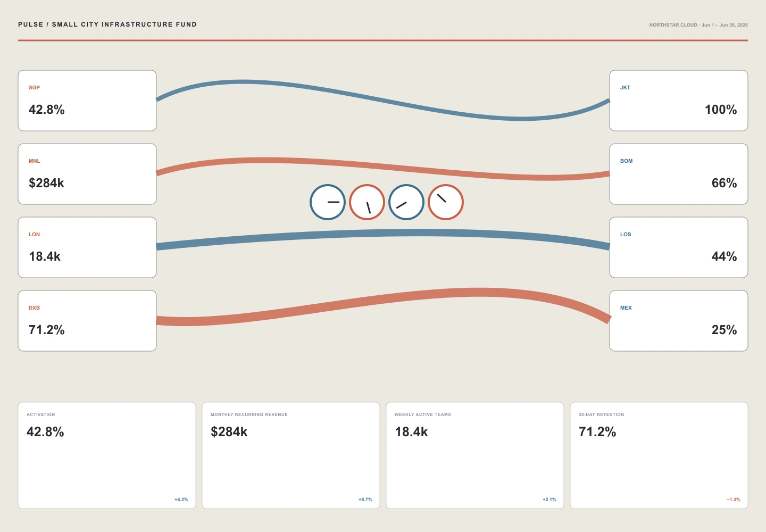Select the −1.3% change value
The height and width of the screenshot is (532, 766).
point(734,500)
